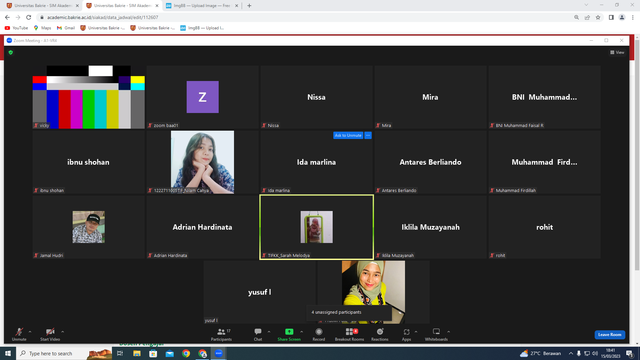Click the taskbar search box

coord(64,353)
